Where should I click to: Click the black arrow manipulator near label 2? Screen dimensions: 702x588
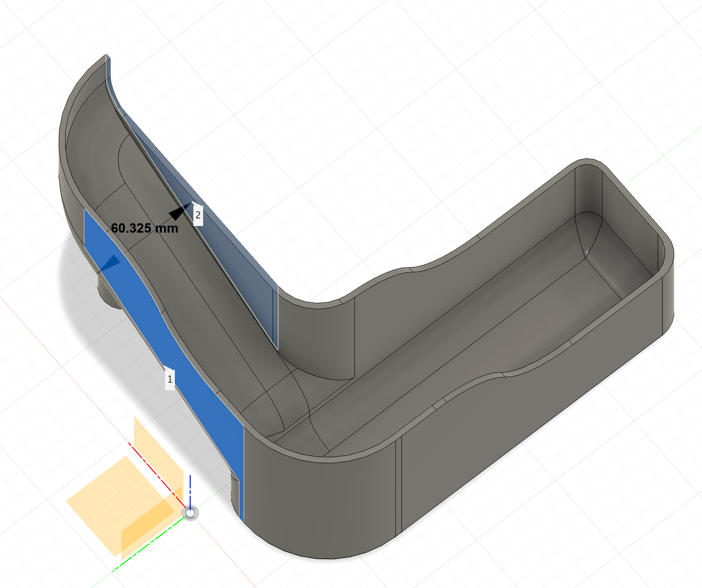(x=178, y=212)
